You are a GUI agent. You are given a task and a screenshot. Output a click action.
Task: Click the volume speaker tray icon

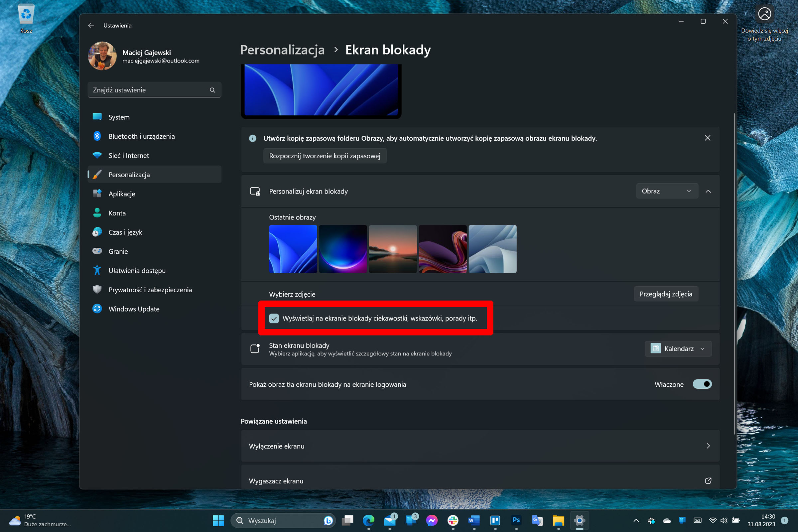click(x=724, y=520)
